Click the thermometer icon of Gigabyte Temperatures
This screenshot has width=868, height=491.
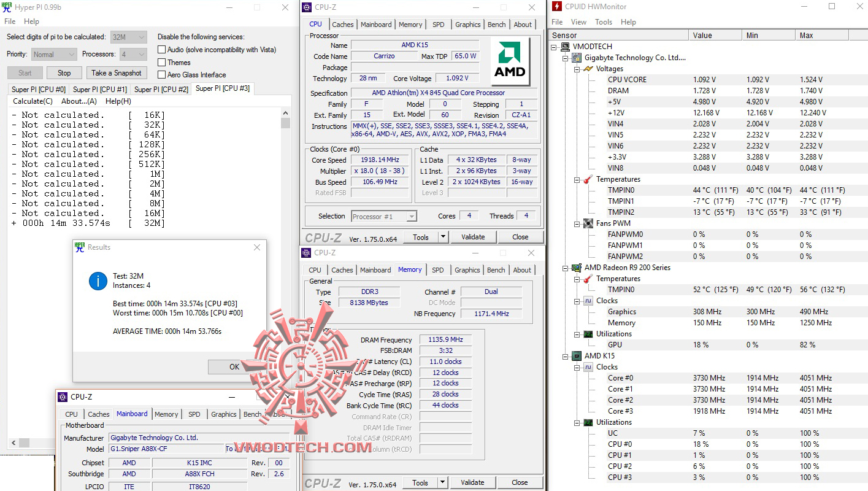(x=588, y=179)
